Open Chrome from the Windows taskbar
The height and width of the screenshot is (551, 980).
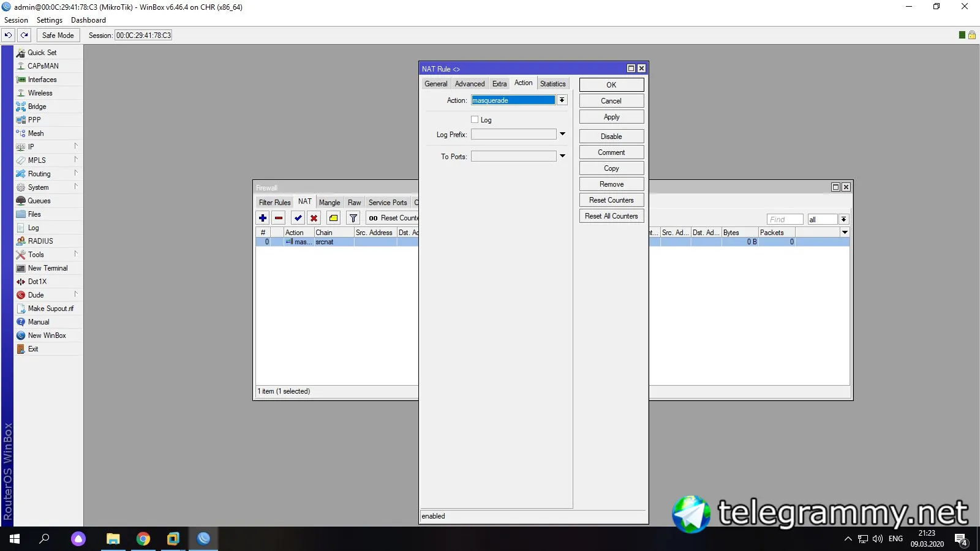143,539
